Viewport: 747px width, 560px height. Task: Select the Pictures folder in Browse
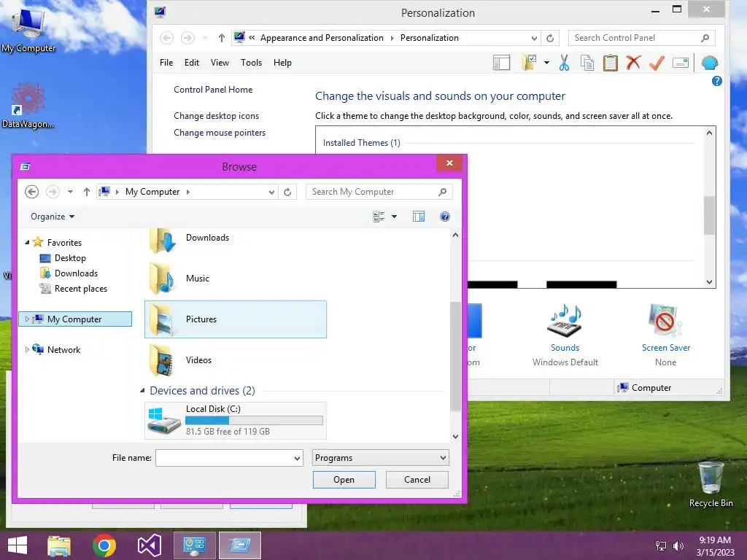tap(236, 319)
